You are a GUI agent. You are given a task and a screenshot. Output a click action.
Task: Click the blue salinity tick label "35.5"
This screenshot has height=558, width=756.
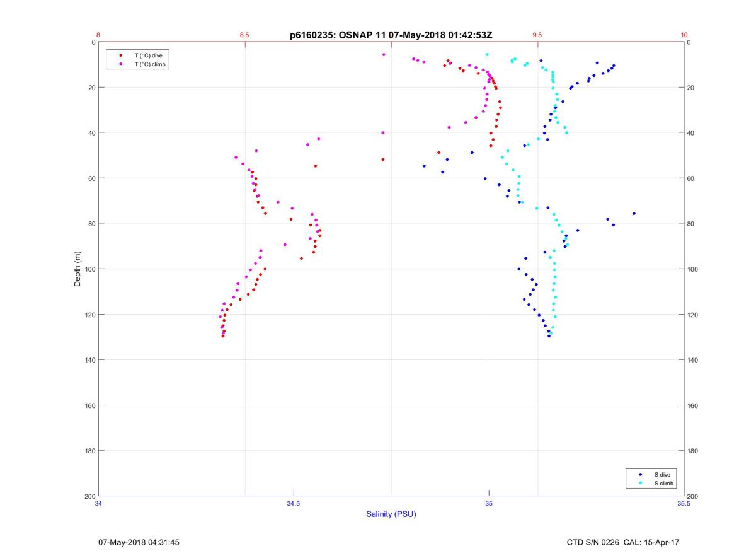(684, 503)
